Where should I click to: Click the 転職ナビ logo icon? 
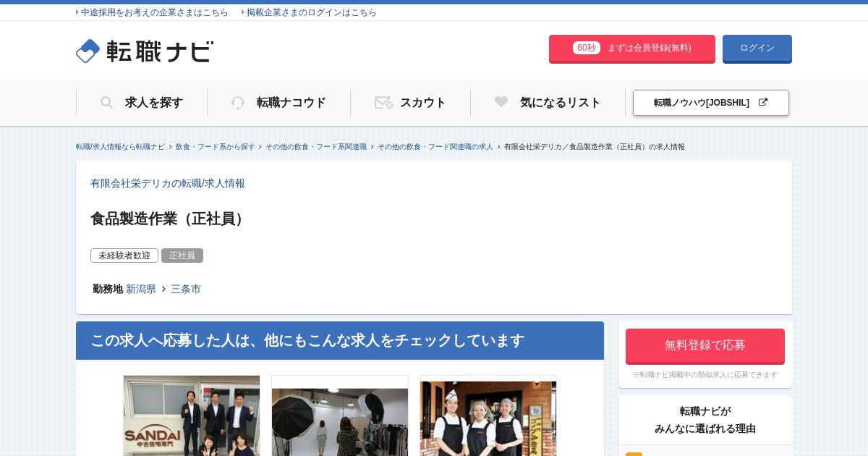coord(88,51)
